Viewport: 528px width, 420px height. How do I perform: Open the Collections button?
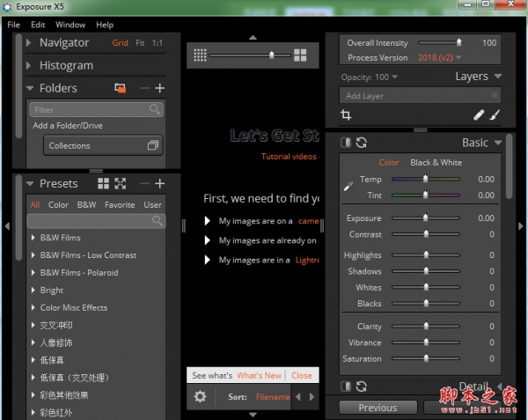103,145
